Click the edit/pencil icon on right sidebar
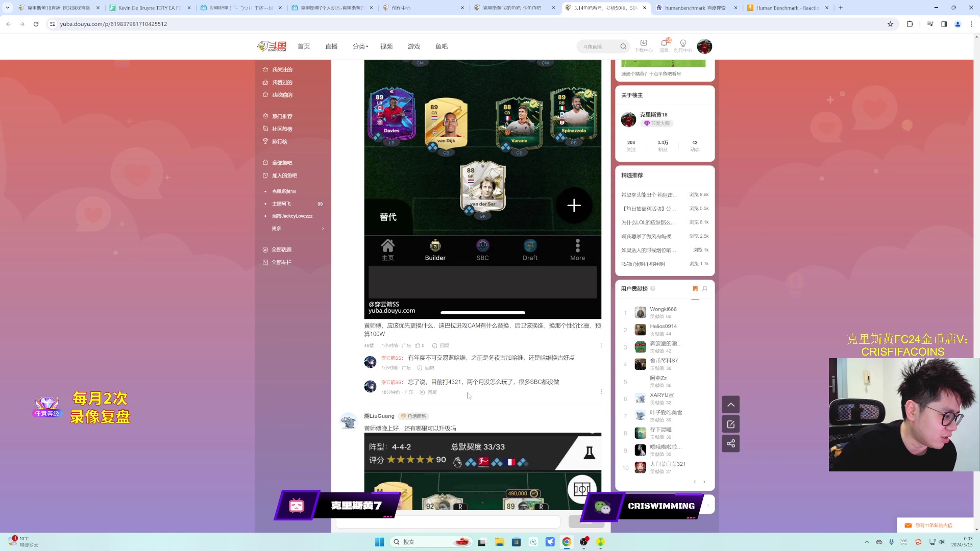980x551 pixels. [x=731, y=424]
